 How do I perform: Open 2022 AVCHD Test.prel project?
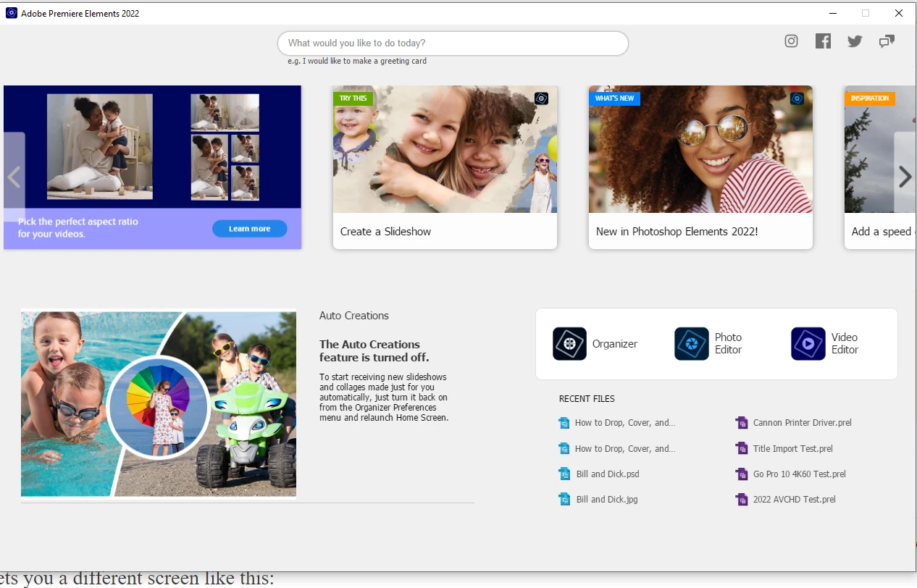tap(795, 500)
